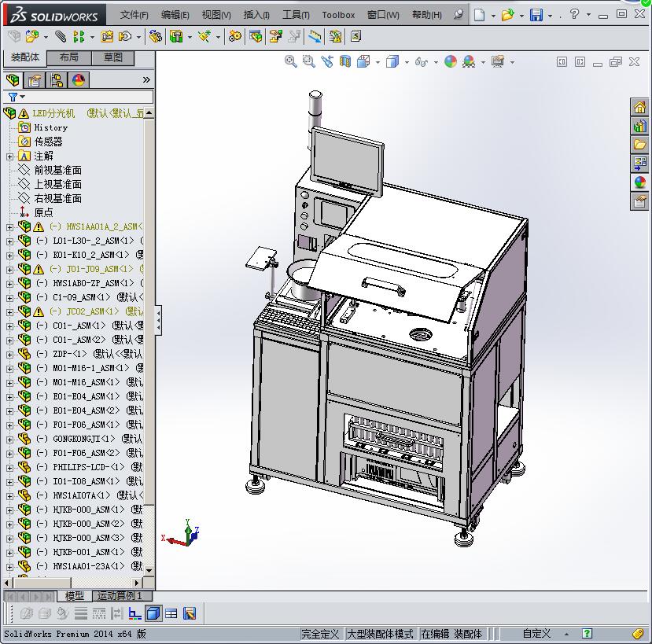The image size is (652, 644).
Task: Expand the PHILIPS-LCD-<1> node
Action: (9, 467)
